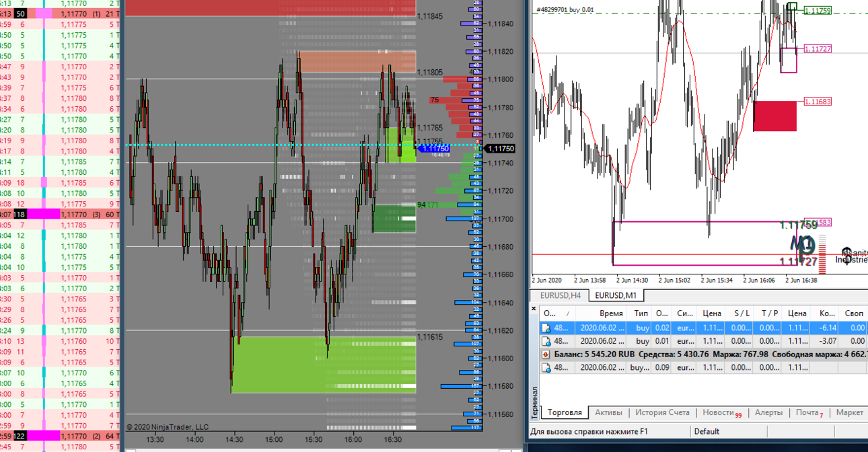
Task: Click 1,11840 on NinjaTrader price axis
Action: (x=501, y=24)
